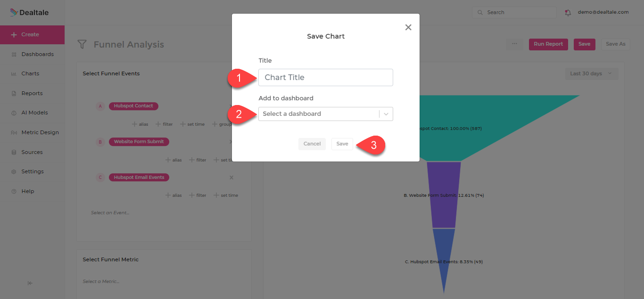Image resolution: width=644 pixels, height=299 pixels.
Task: Click the Create button in sidebar
Action: click(32, 35)
